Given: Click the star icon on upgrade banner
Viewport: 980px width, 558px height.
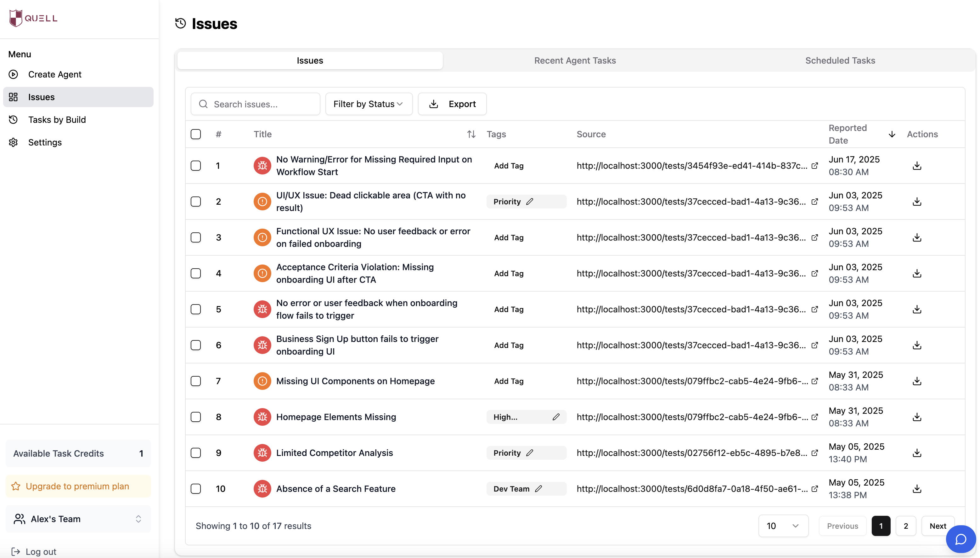Looking at the screenshot, I should (x=16, y=486).
